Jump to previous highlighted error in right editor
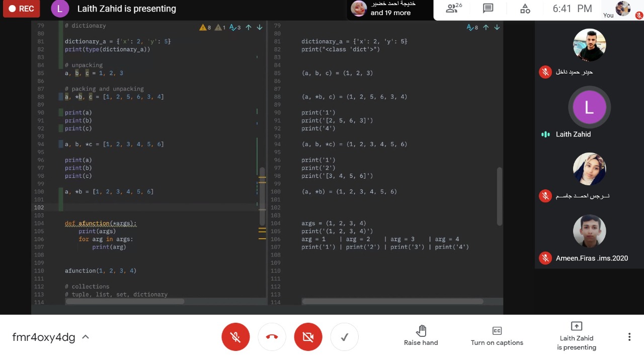 point(486,27)
